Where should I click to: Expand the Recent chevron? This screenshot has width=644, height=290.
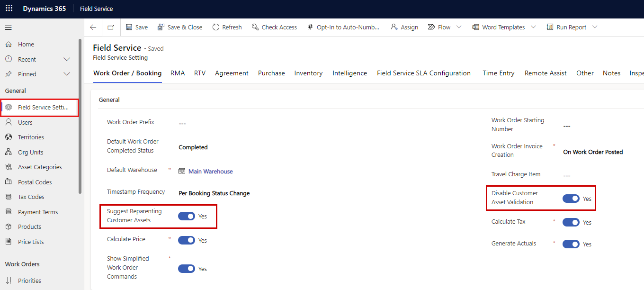(x=67, y=59)
